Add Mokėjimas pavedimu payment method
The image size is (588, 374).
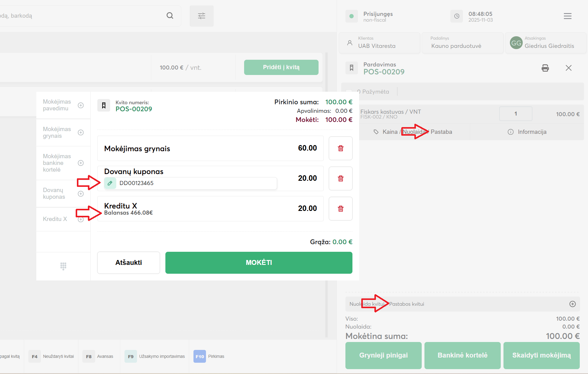81,105
